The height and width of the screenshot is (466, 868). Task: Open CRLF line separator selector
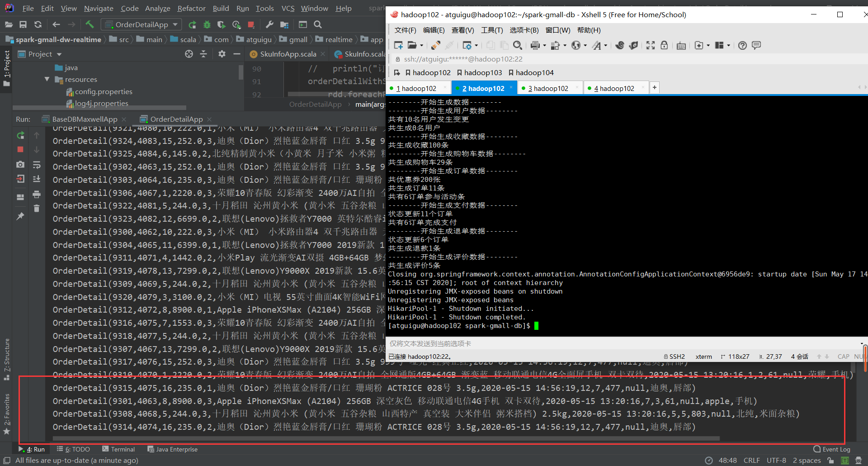pyautogui.click(x=751, y=460)
